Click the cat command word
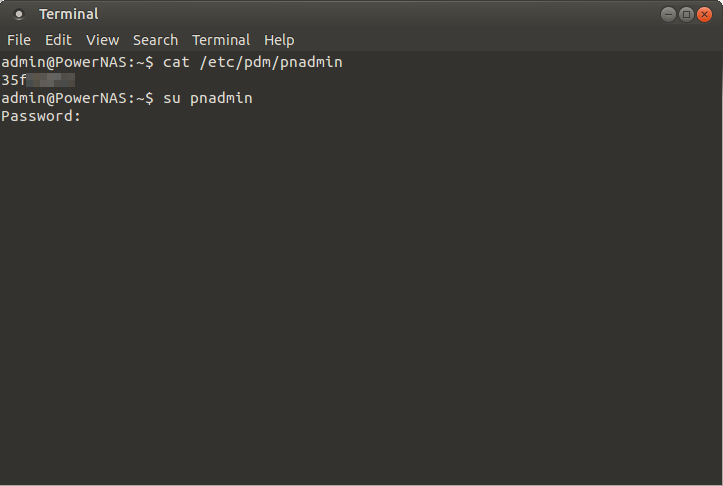The width and height of the screenshot is (723, 486). 176,62
